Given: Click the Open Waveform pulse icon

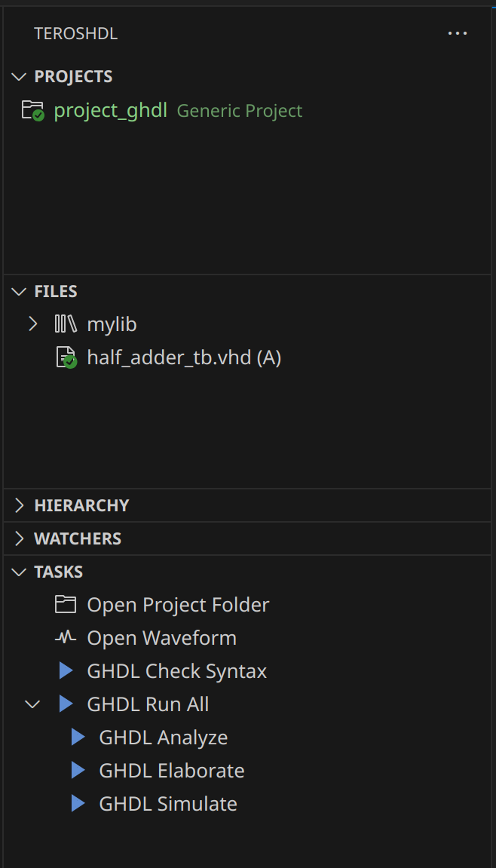Looking at the screenshot, I should point(66,638).
